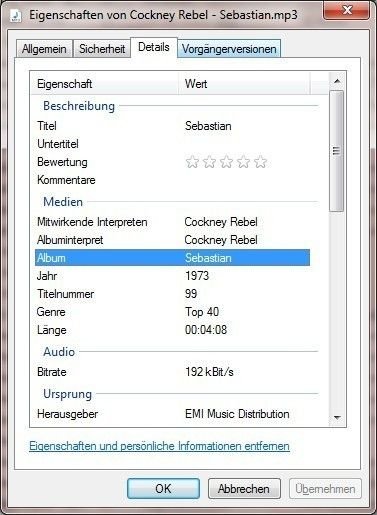Cancel with the Abbrechen button

(x=244, y=489)
